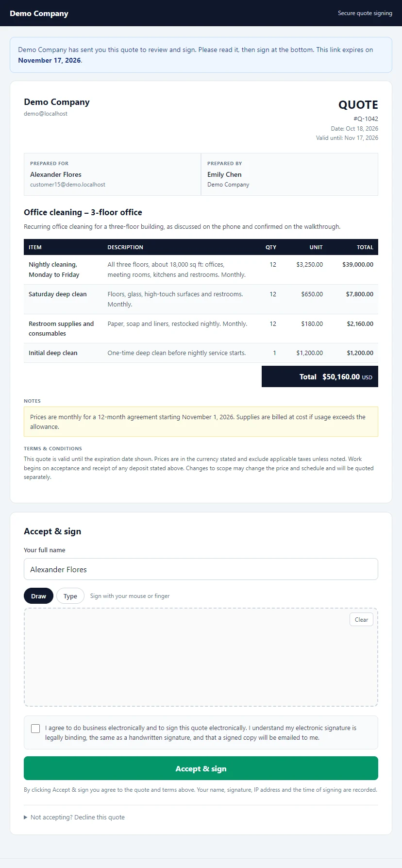Click the disclosure triangle beside Not accepting
The width and height of the screenshot is (402, 868).
click(26, 817)
